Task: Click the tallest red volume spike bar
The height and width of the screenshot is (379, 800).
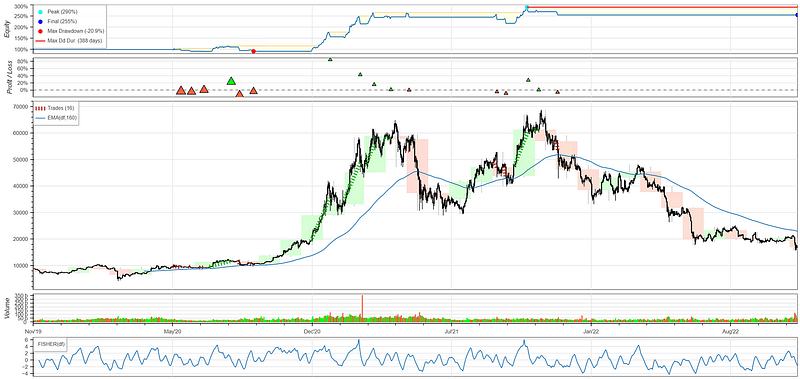Action: (x=362, y=308)
